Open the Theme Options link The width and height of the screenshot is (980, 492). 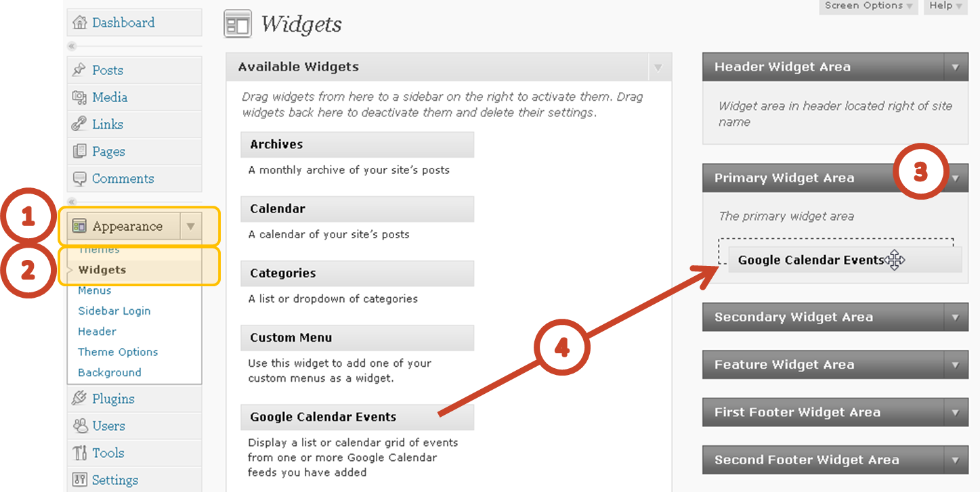[x=118, y=352]
